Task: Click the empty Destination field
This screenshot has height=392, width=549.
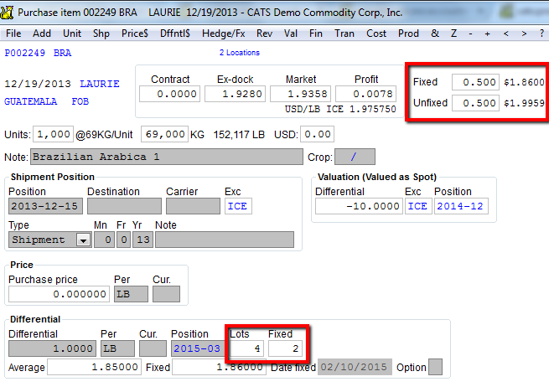Action: pyautogui.click(x=124, y=206)
